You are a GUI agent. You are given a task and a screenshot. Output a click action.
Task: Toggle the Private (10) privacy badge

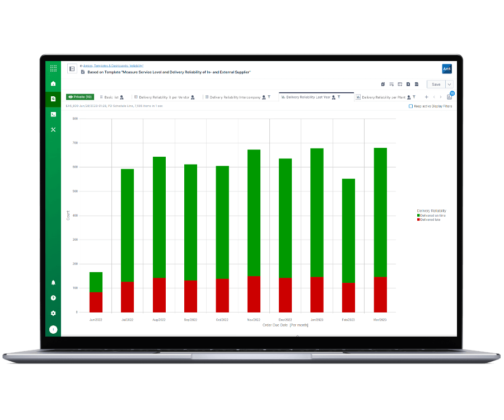tap(79, 97)
